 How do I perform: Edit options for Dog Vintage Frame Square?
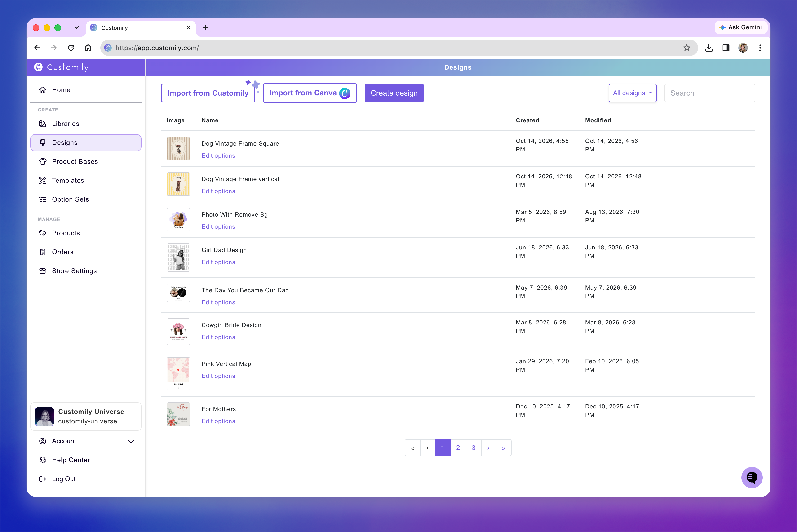click(218, 155)
